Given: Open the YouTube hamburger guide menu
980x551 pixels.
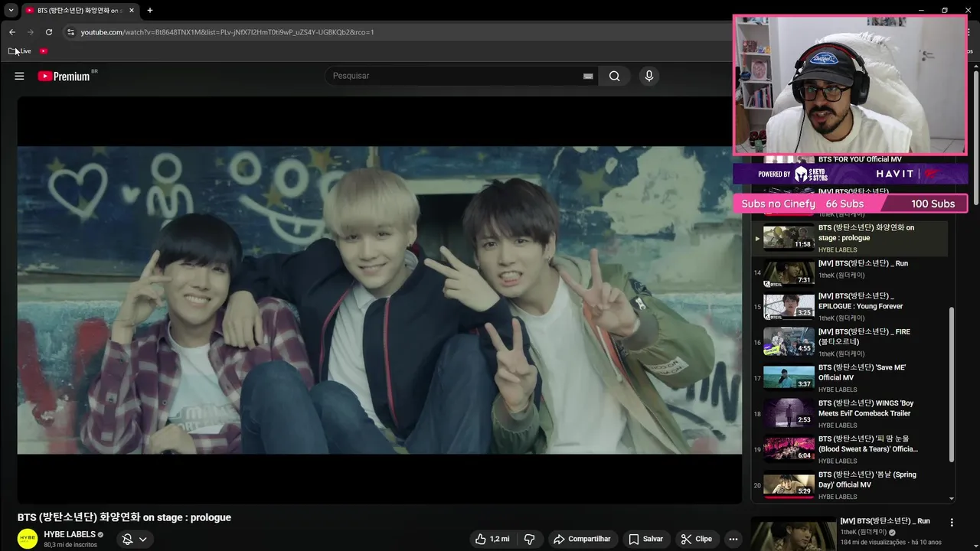Looking at the screenshot, I should (19, 76).
